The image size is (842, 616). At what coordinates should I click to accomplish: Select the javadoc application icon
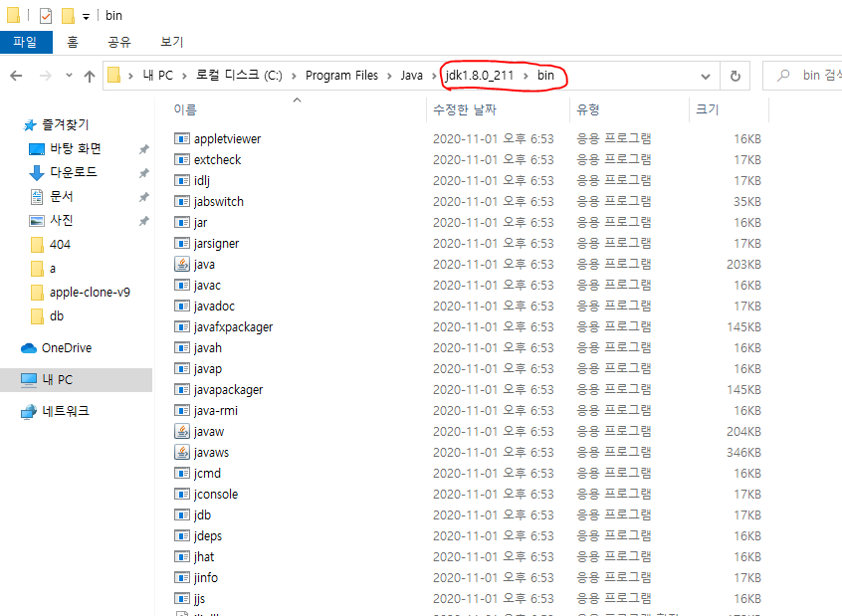(182, 307)
